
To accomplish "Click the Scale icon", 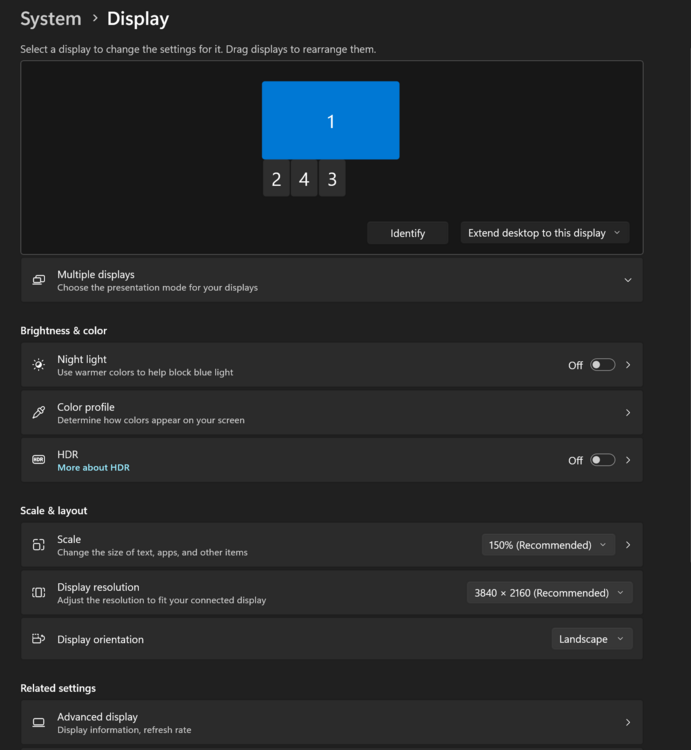I will tap(38, 545).
